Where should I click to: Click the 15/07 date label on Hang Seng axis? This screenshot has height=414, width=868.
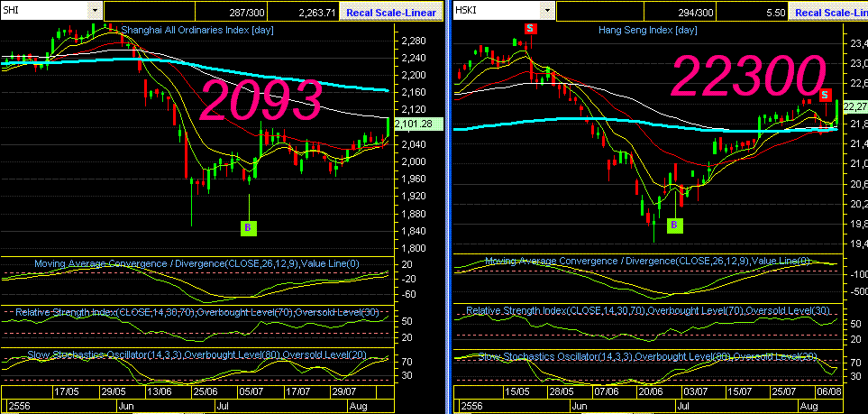740,391
